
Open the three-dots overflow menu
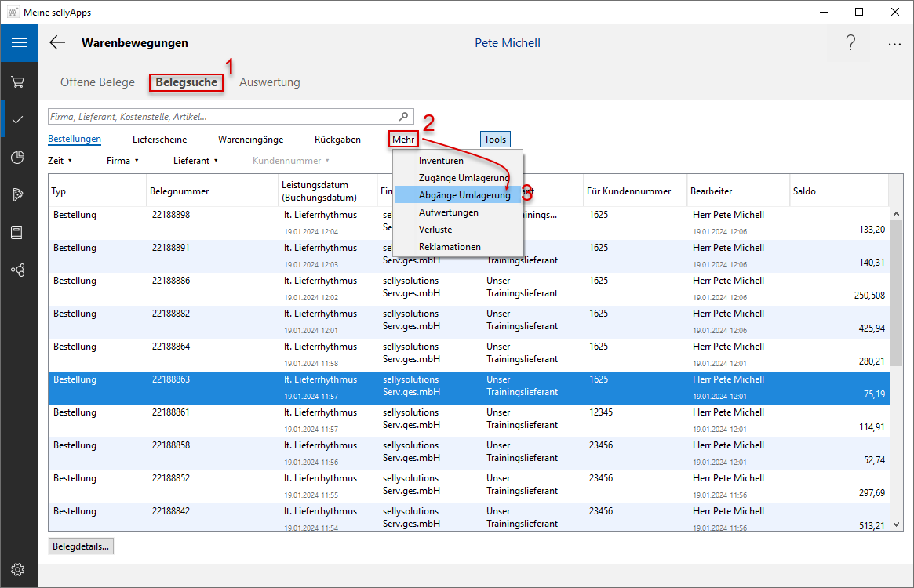coord(894,45)
